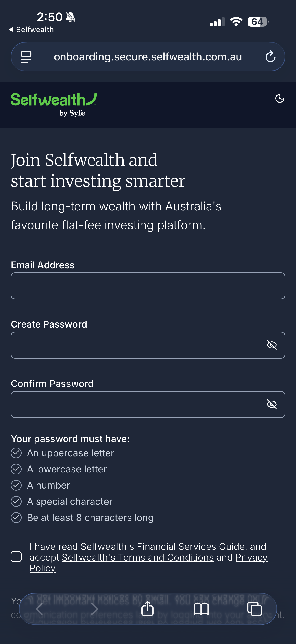This screenshot has height=644, width=296.
Task: Tap the URL onboarding.secure.selfwealth.com.au
Action: [148, 57]
